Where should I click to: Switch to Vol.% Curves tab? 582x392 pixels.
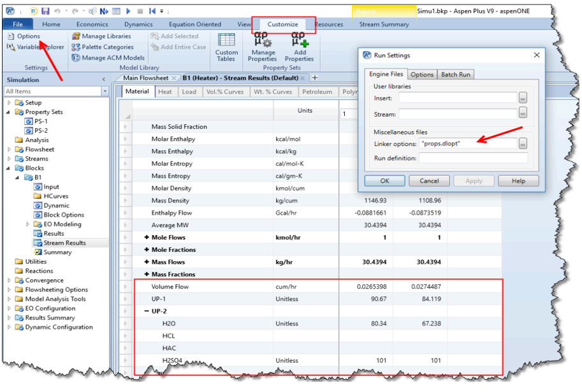pos(225,92)
